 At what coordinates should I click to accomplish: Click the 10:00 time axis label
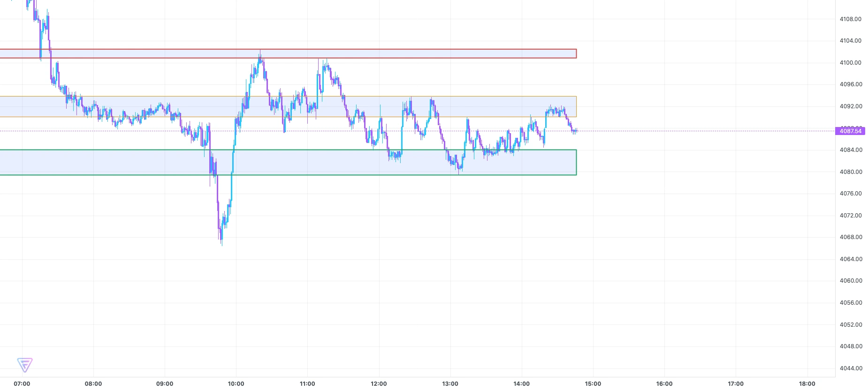click(236, 384)
